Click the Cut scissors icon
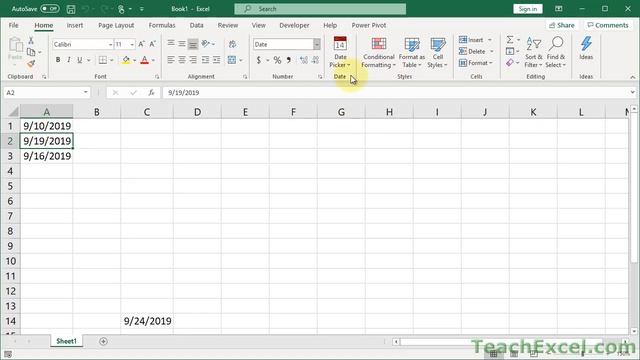The width and height of the screenshot is (640, 360). (x=31, y=40)
